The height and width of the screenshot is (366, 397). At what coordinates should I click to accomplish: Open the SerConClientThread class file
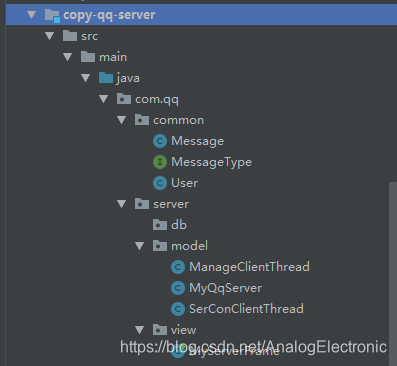coord(246,309)
